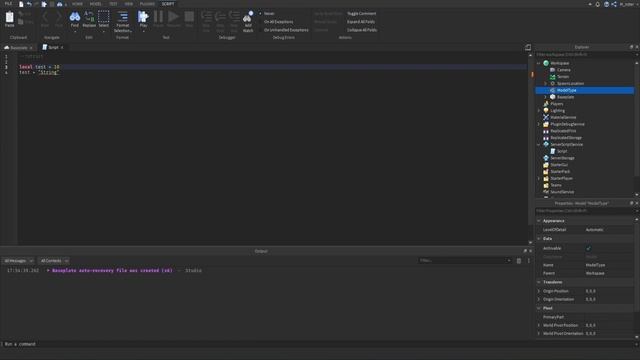Click the Undo arrow in the title bar
Image resolution: width=640 pixels, height=360 pixels.
click(29, 4)
